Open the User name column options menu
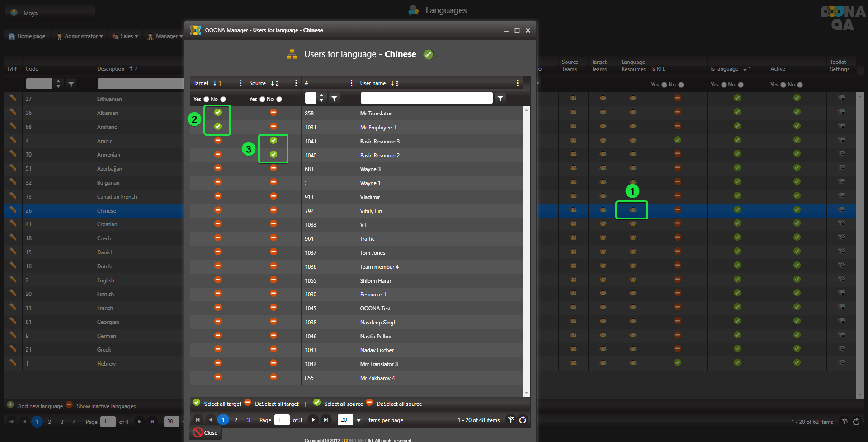The image size is (868, 442). coord(517,83)
